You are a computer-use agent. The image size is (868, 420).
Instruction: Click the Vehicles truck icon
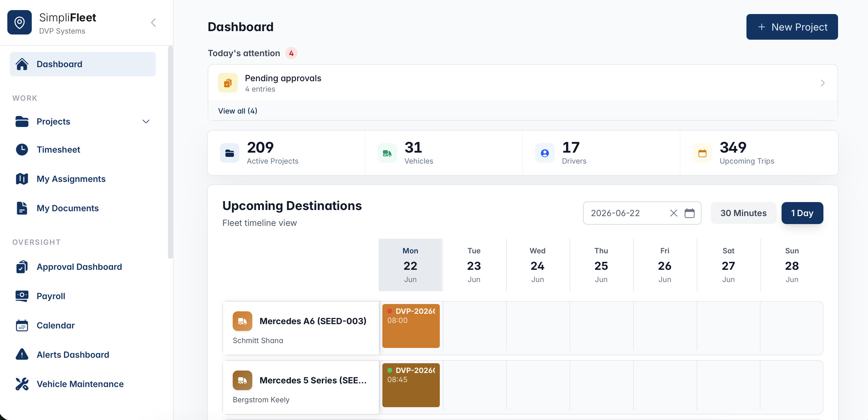point(387,153)
